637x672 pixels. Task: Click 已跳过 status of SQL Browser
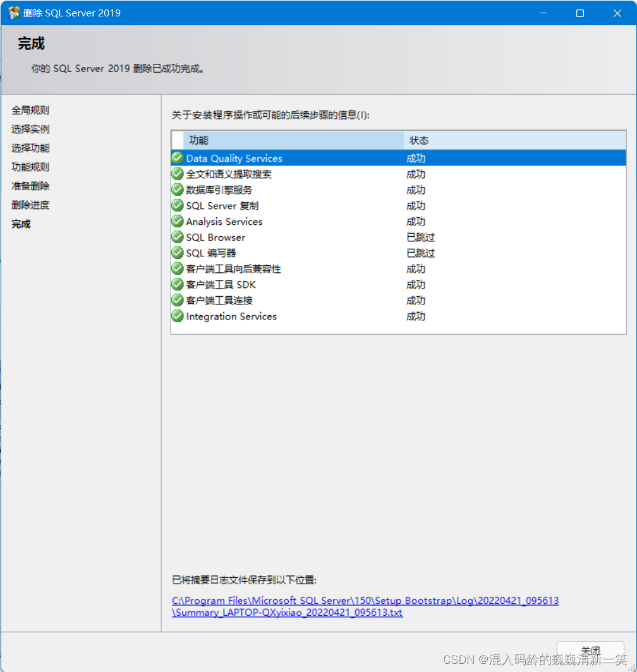[x=420, y=237]
